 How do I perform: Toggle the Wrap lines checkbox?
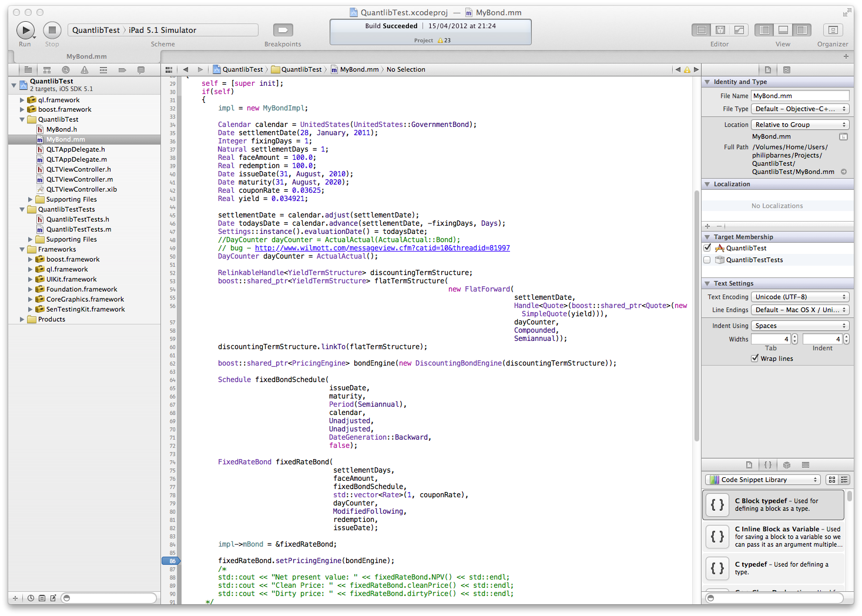coord(755,359)
